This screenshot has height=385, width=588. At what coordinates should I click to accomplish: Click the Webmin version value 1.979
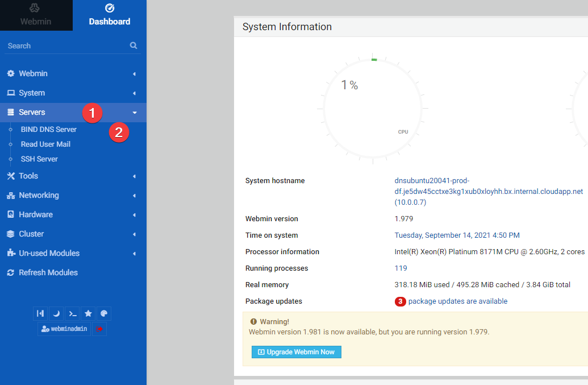pyautogui.click(x=403, y=219)
